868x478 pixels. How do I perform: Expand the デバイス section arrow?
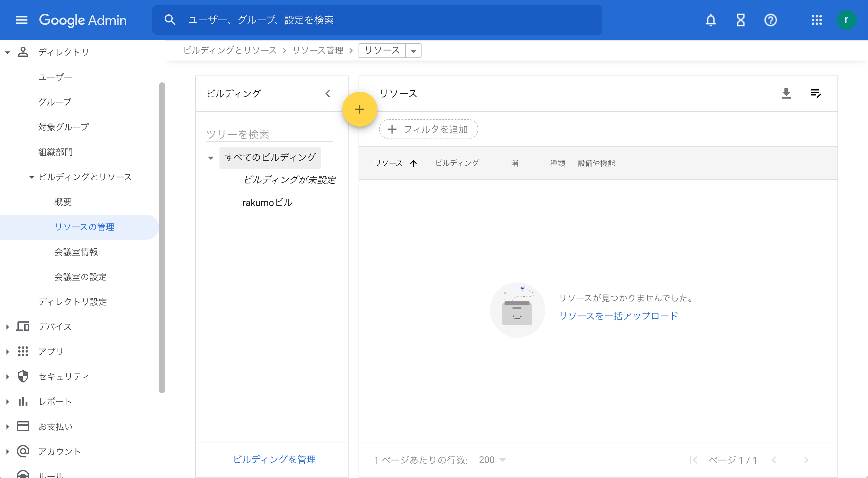click(x=7, y=327)
